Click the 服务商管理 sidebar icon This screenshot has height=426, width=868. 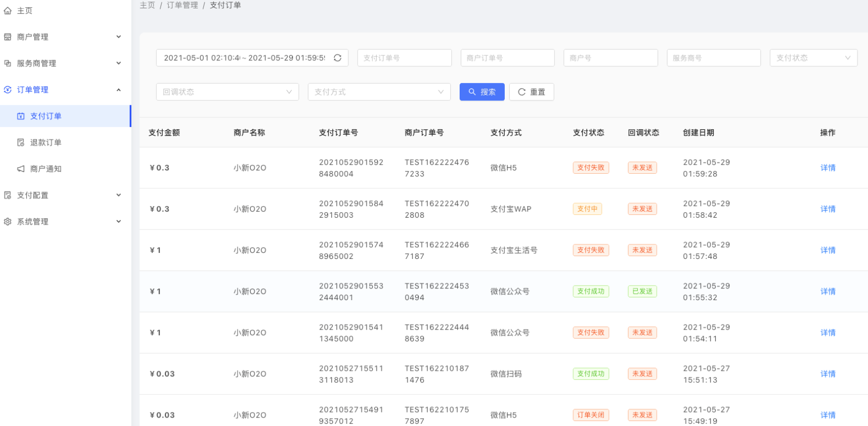point(8,63)
